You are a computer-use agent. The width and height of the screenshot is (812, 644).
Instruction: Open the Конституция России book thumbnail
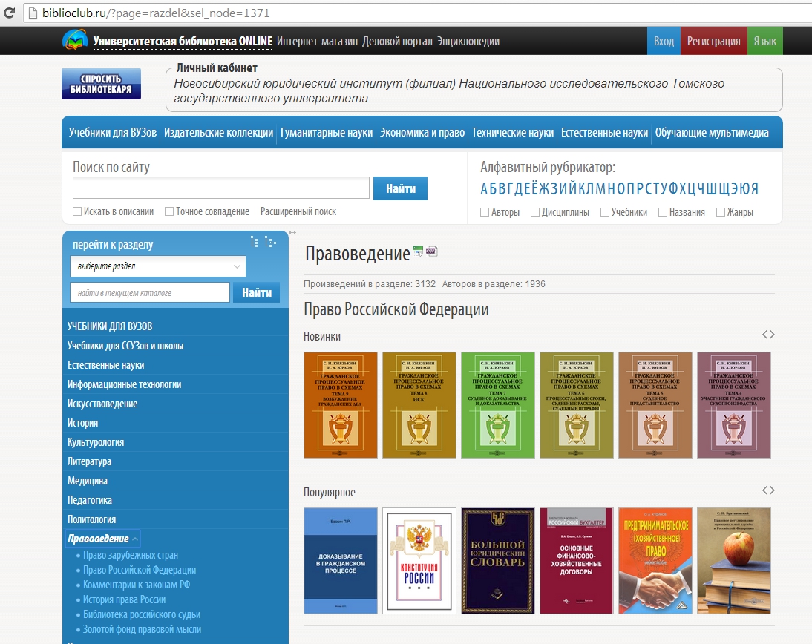point(419,561)
